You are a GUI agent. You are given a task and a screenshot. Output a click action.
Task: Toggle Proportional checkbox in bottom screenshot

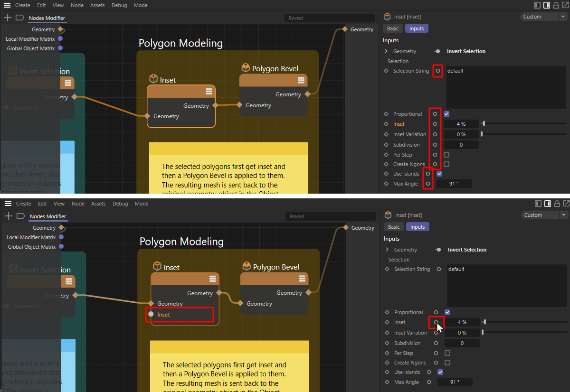[447, 312]
